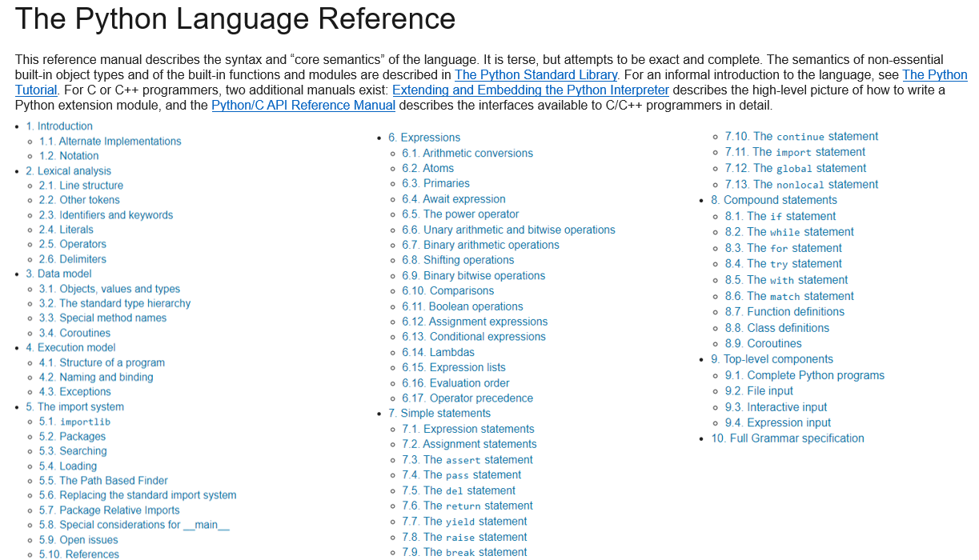Open Extending and Embedding the Python Interpreter
The height and width of the screenshot is (560, 979).
(x=530, y=90)
